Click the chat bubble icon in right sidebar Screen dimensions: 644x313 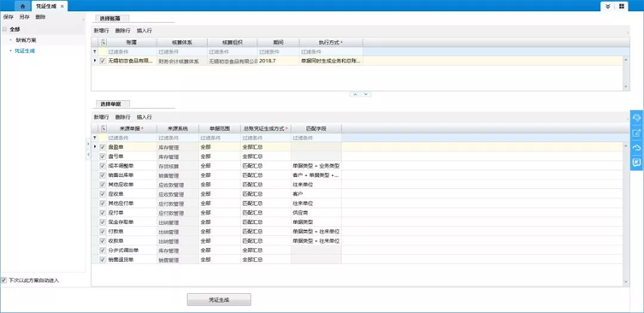click(636, 162)
